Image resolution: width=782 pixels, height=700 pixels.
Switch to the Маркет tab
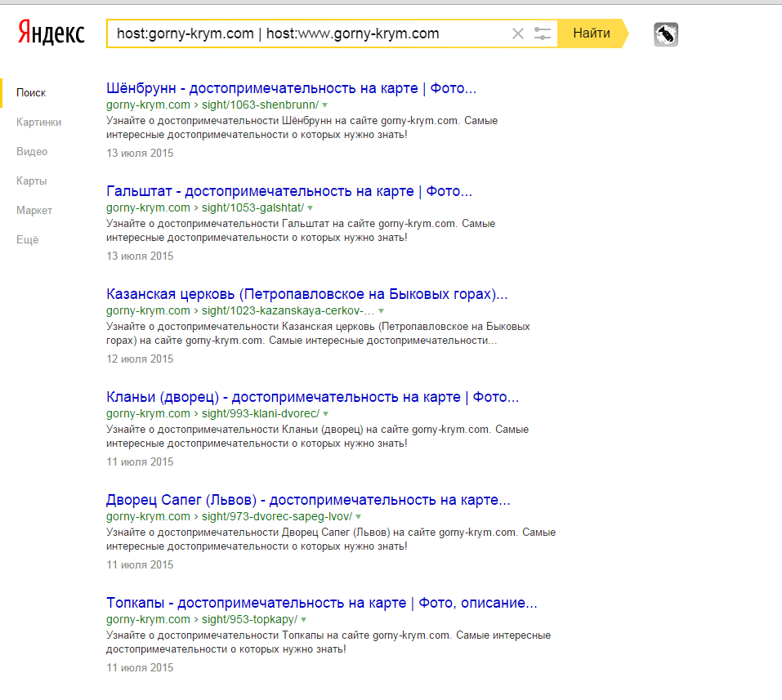pos(34,211)
